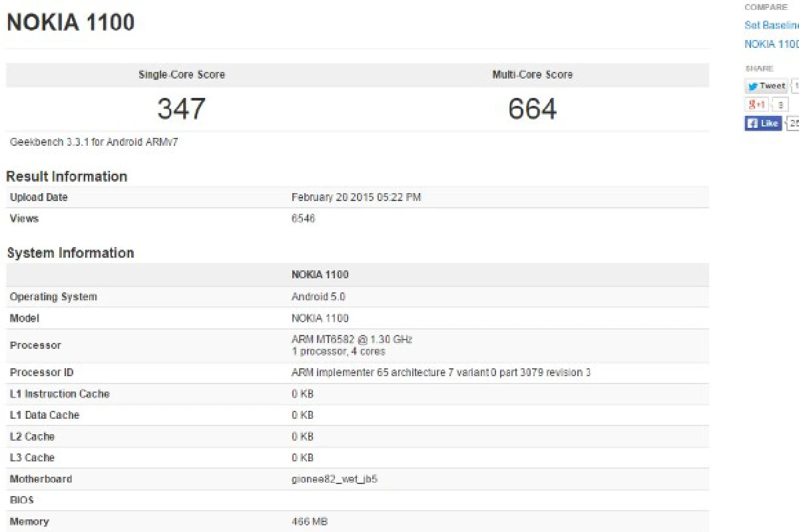Select the NOKIA 1100 page heading

click(x=71, y=22)
